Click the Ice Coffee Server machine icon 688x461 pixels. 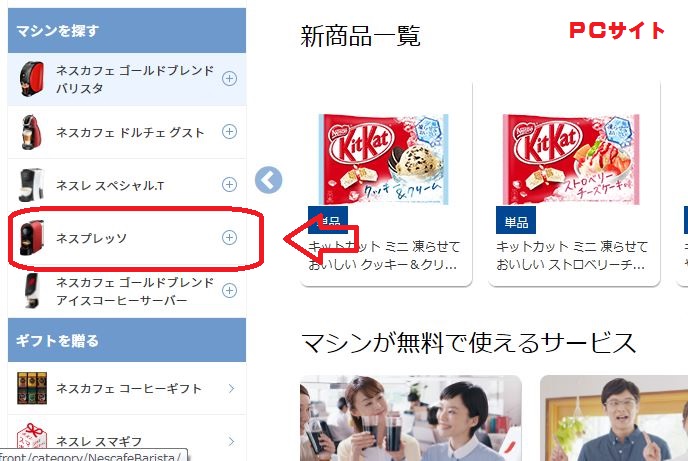(x=32, y=290)
